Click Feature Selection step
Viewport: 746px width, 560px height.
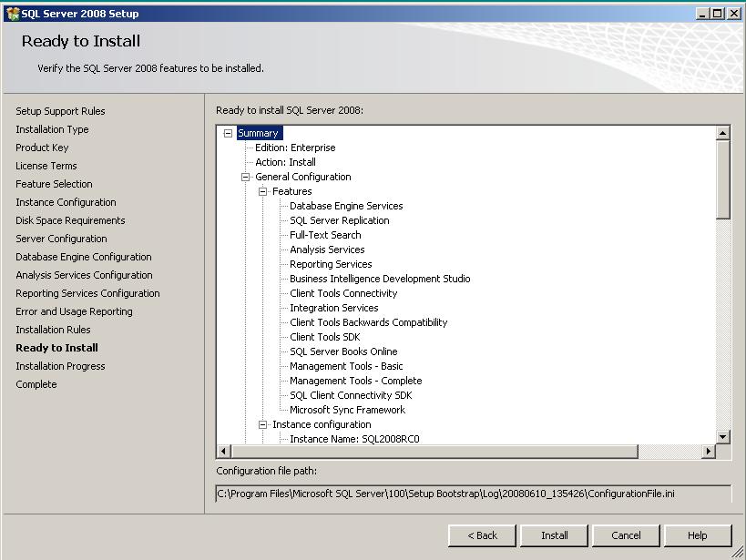pos(55,184)
